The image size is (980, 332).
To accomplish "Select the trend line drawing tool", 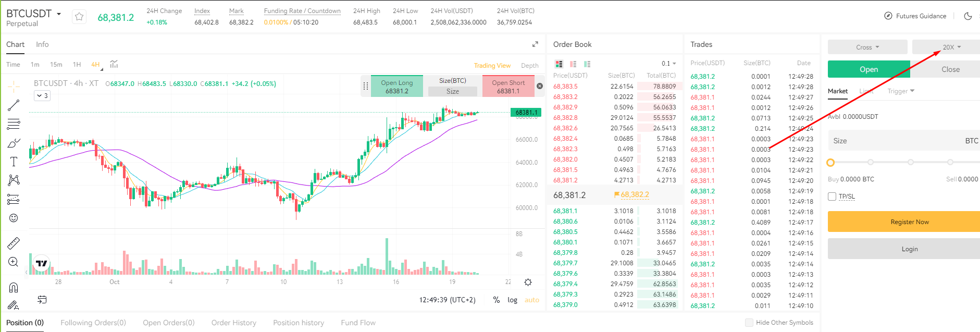I will 14,105.
